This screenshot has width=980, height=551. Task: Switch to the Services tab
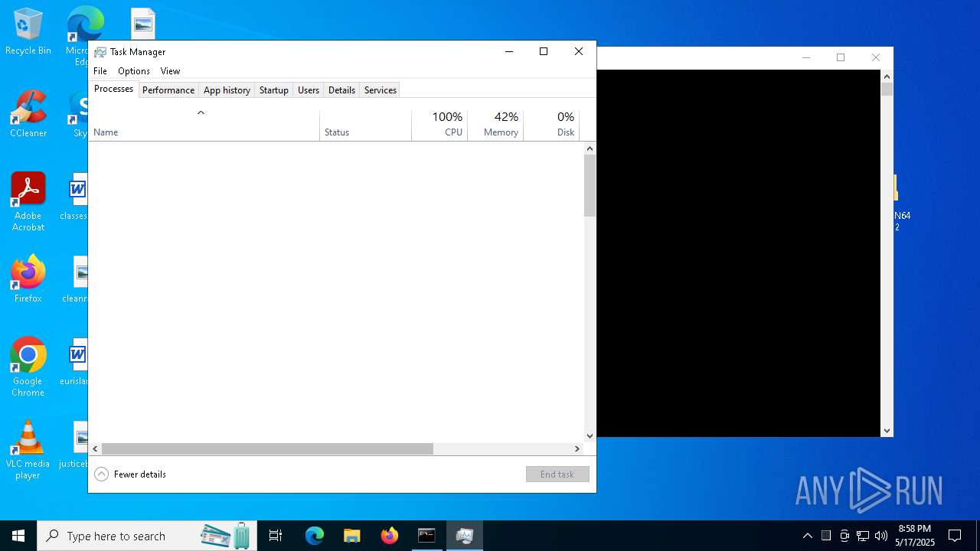[381, 90]
